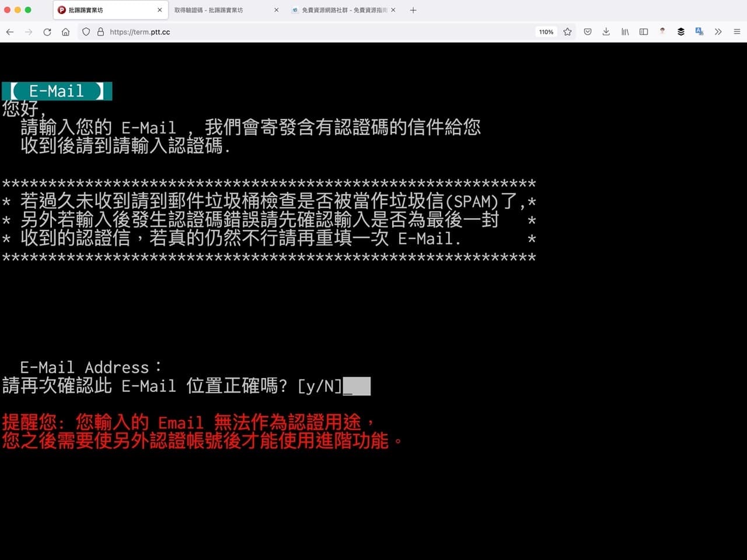
Task: Open the Library bookmarks icon
Action: pos(625,32)
